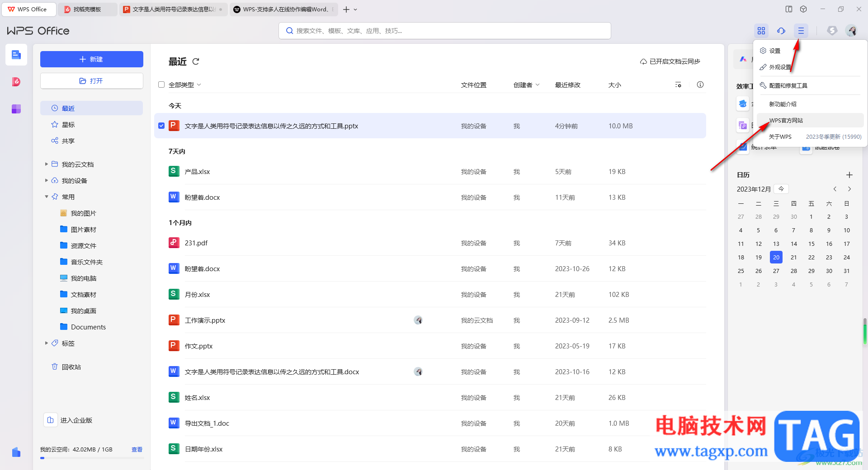
Task: Jump to today in the calendar
Action: 781,189
